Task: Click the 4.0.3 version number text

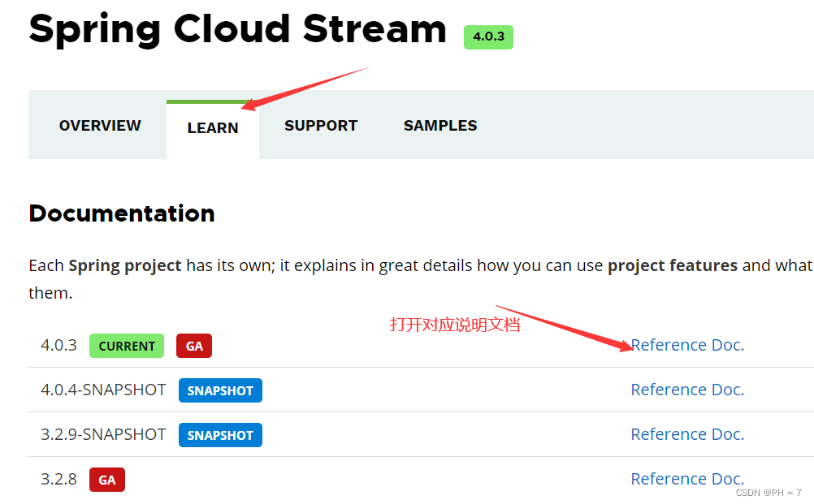Action: pos(58,345)
